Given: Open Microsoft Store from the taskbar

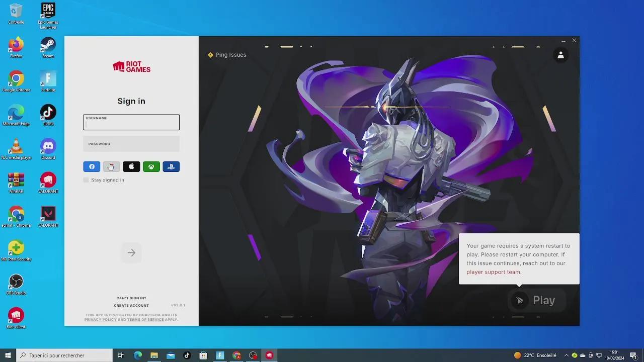Looking at the screenshot, I should (x=203, y=355).
